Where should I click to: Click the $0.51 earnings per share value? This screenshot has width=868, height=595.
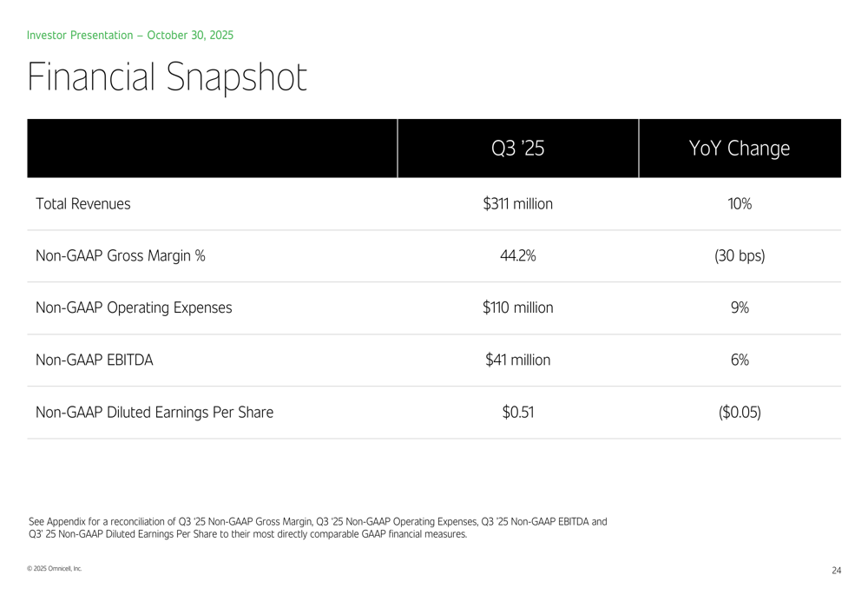tap(518, 412)
